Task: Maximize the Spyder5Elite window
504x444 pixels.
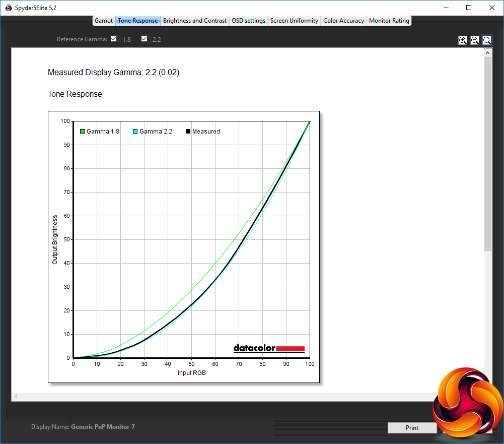Action: point(469,8)
